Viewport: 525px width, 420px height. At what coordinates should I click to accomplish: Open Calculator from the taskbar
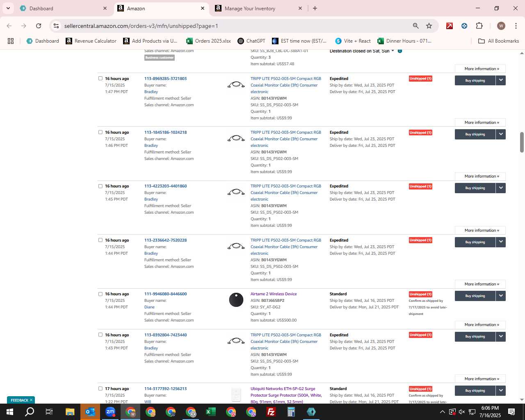coord(291,412)
